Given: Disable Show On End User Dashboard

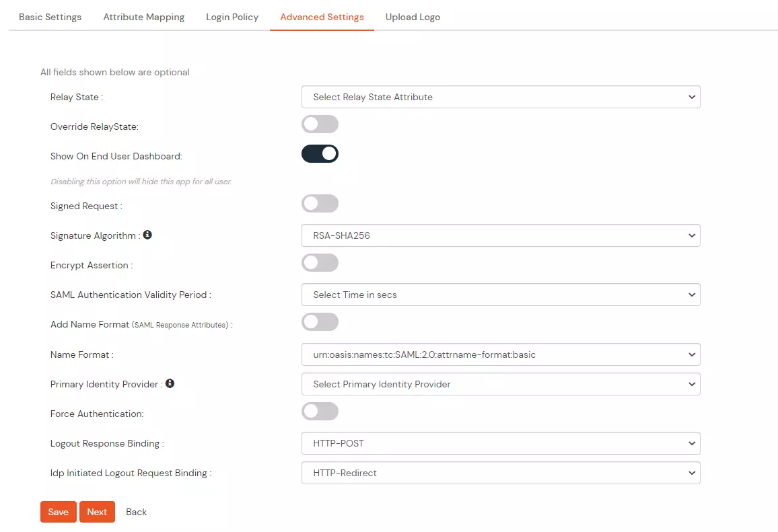Looking at the screenshot, I should click(x=320, y=153).
